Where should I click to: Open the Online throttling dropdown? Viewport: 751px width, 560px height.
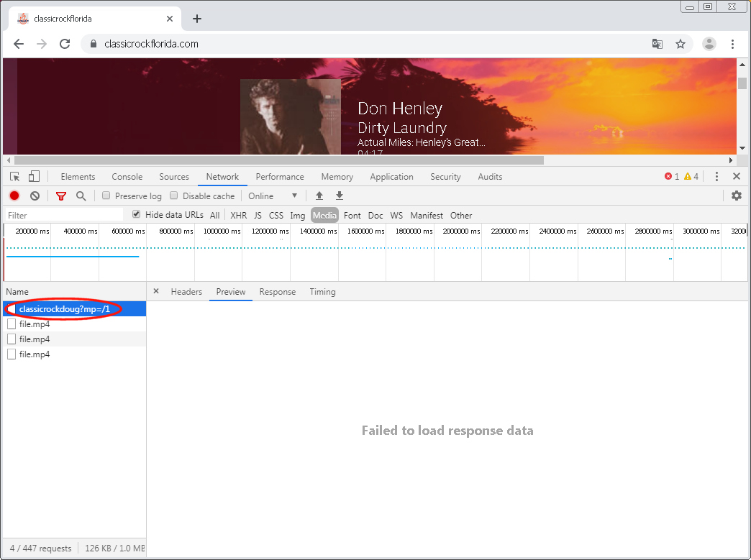click(x=273, y=196)
